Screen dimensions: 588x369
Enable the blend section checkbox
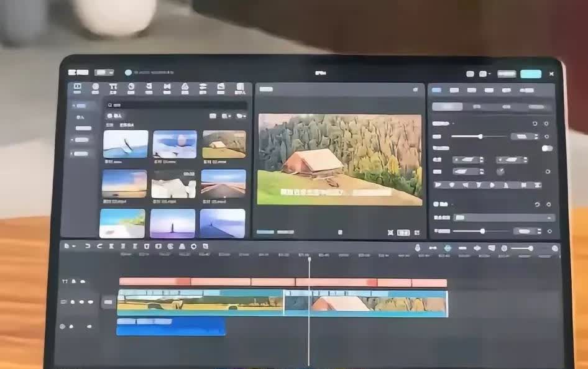pos(436,204)
